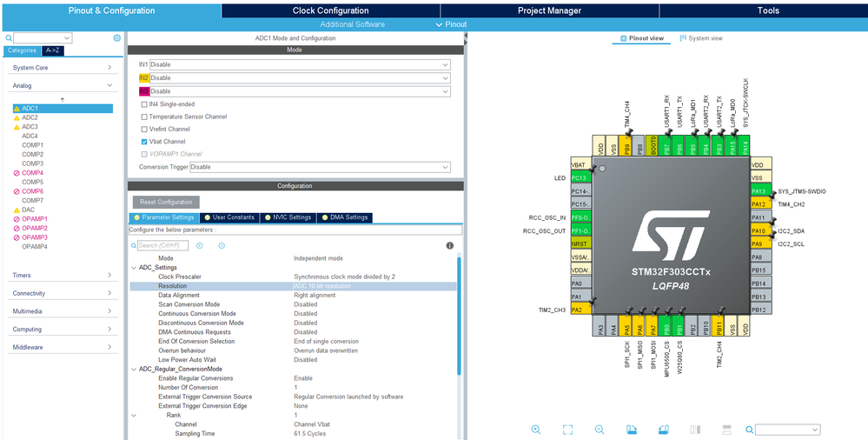Go to the next search result arrow

click(222, 245)
